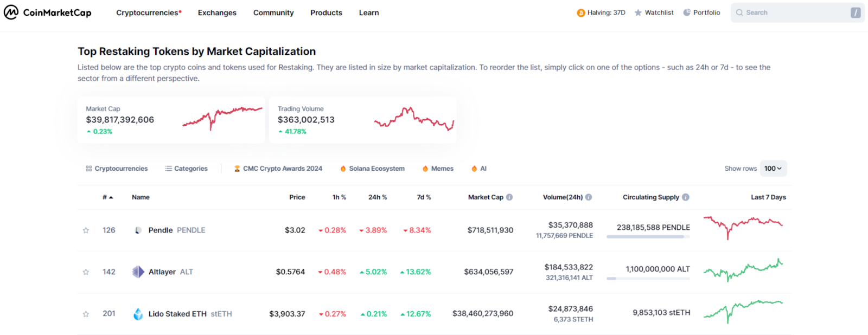Image resolution: width=868 pixels, height=335 pixels.
Task: Open the Exchanges top menu
Action: tap(217, 12)
